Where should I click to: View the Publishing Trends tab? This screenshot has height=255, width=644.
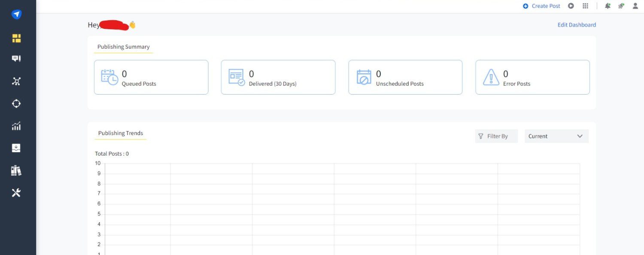click(120, 133)
